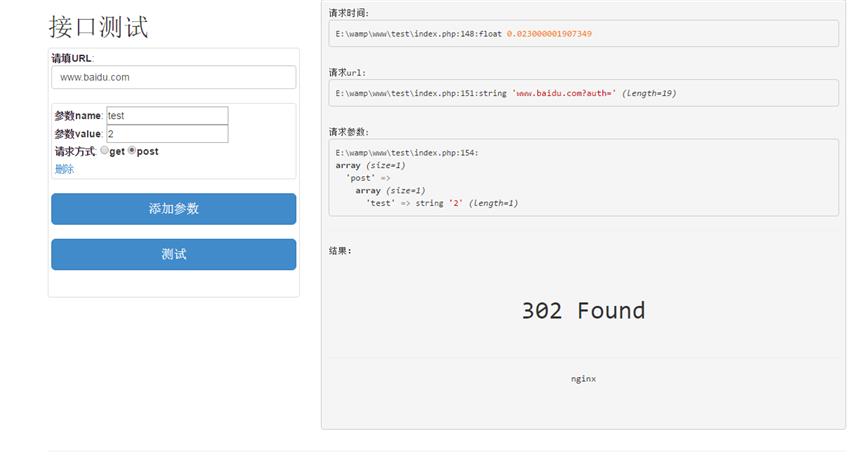Viewport: 867px width, 459px height.
Task: Click the 参数value input containing 2
Action: 167,134
